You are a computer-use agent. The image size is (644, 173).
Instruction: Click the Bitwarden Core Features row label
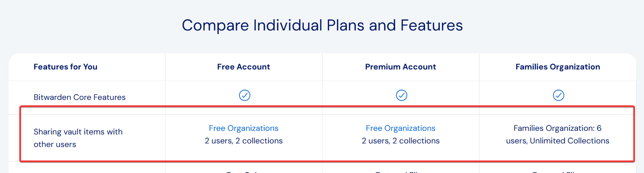click(x=80, y=97)
